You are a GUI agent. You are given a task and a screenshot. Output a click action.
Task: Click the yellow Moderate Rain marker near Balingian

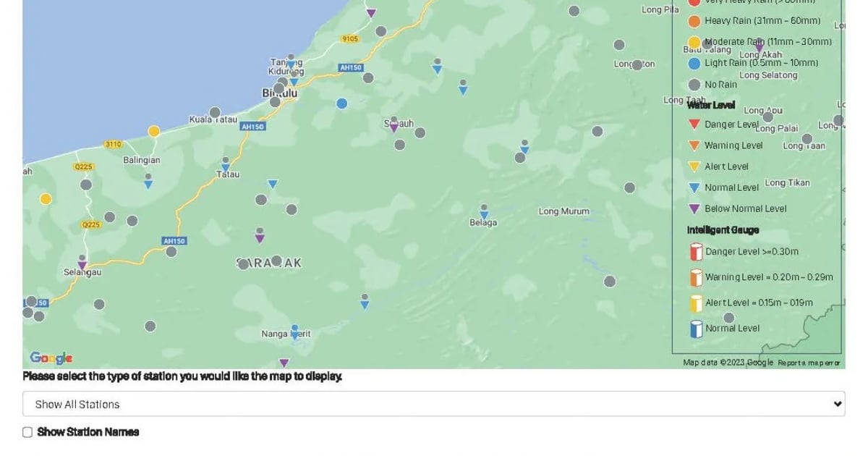154,131
